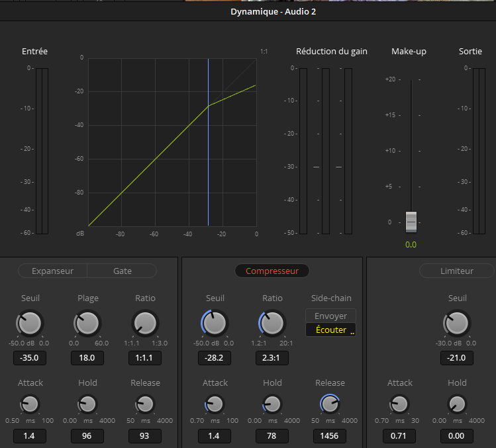
Task: Click the Limiteur Attack knob
Action: (x=399, y=404)
